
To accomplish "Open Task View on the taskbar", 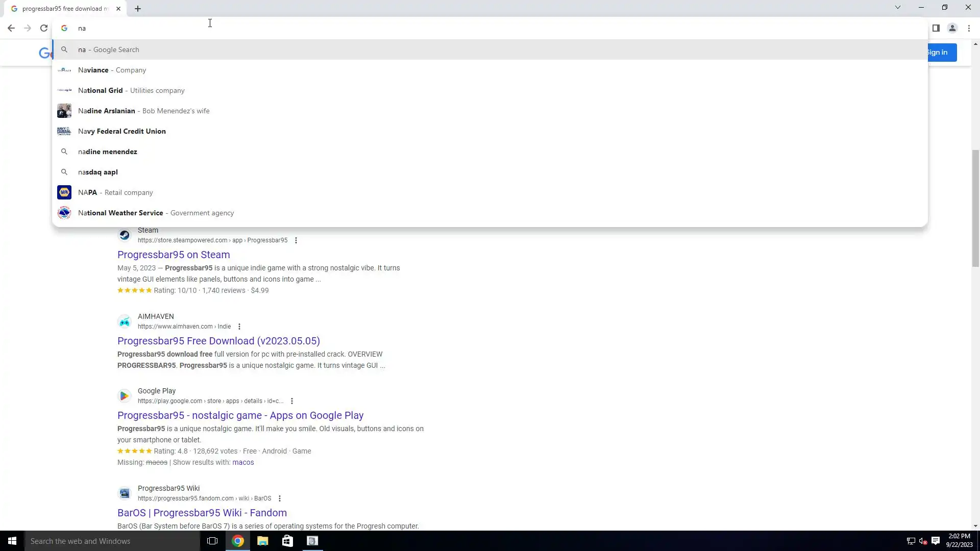I will pos(212,541).
